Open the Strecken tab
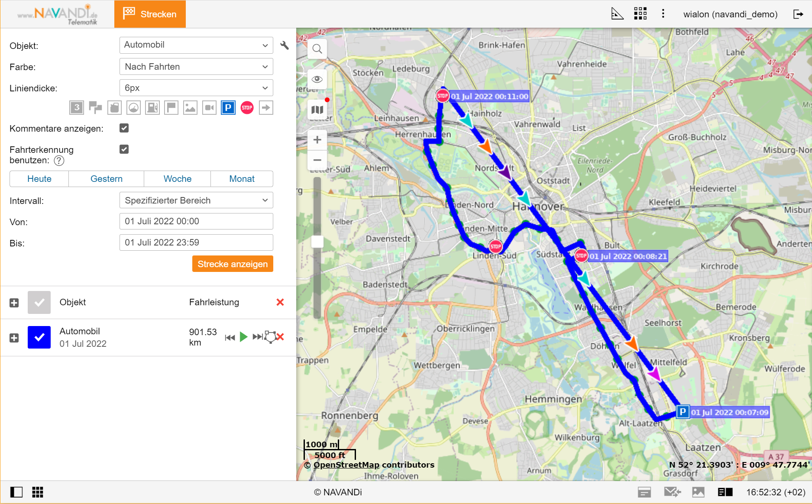812x504 pixels. click(x=150, y=14)
